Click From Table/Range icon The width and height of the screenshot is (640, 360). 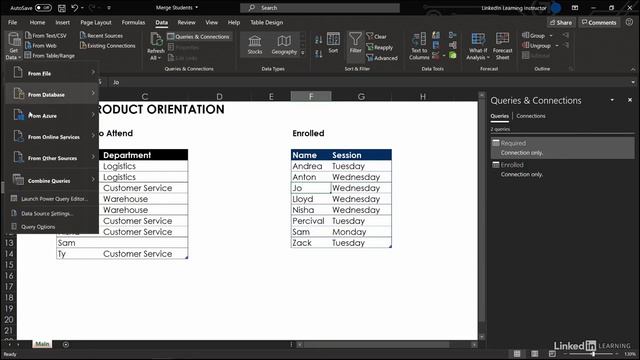(x=28, y=55)
